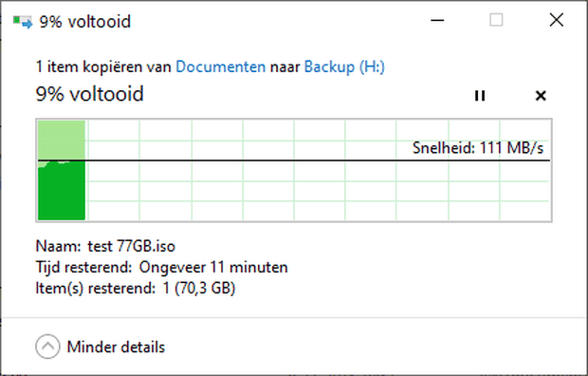Click the Snelheid: 111 MB/s speed label
Screen dimensions: 588x376
(x=478, y=147)
